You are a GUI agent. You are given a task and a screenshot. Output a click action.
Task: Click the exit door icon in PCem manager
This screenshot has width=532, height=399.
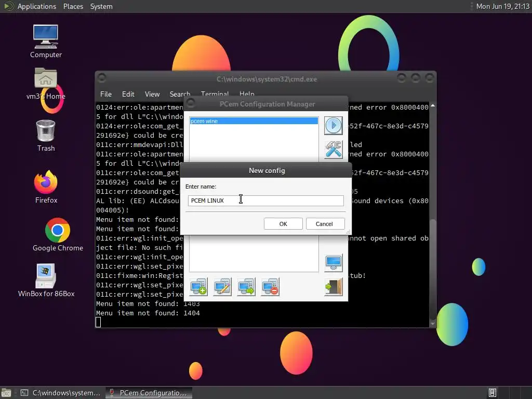pos(333,287)
